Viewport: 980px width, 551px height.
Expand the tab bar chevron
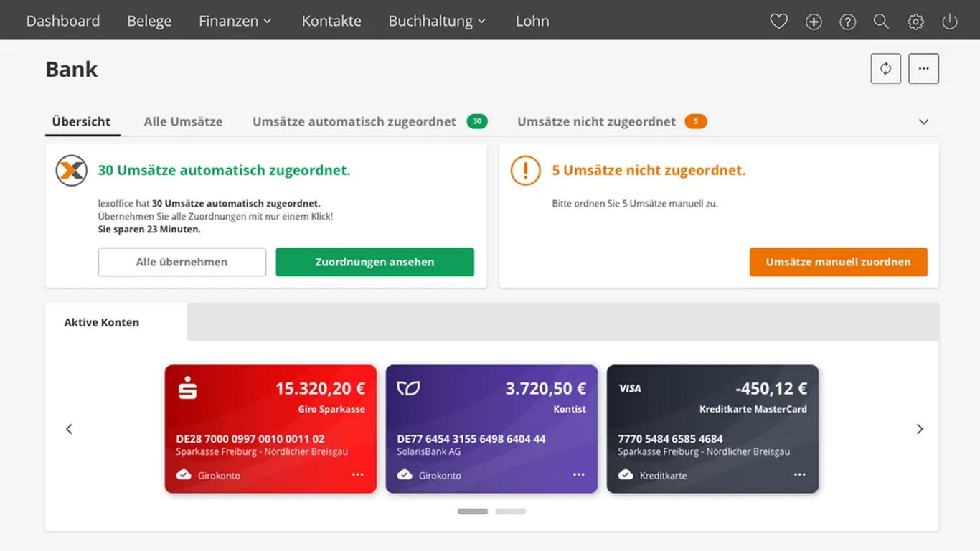click(924, 122)
